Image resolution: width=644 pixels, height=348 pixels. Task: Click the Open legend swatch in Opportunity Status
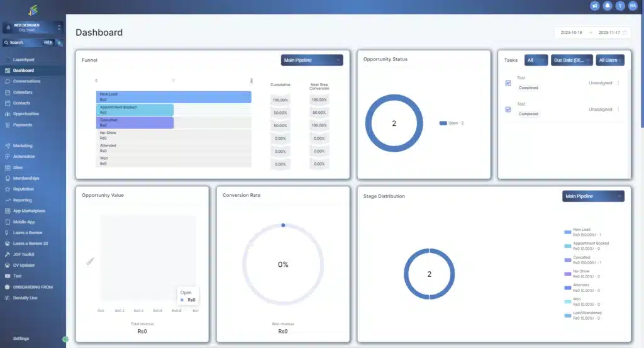click(x=443, y=123)
